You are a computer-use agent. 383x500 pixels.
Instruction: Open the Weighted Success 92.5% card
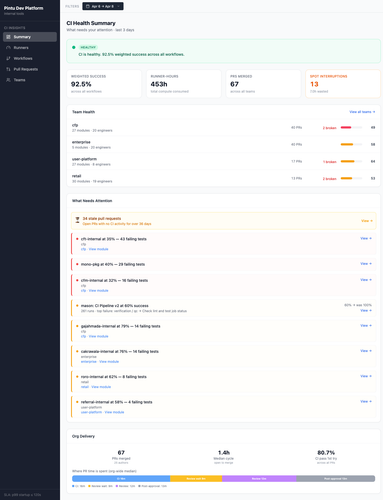(x=104, y=84)
